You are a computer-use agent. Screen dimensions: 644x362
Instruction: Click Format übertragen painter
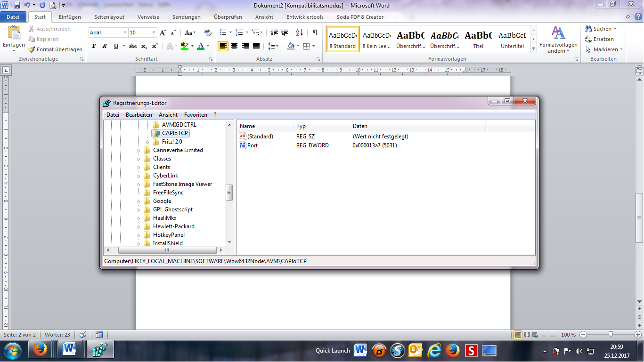coord(55,49)
